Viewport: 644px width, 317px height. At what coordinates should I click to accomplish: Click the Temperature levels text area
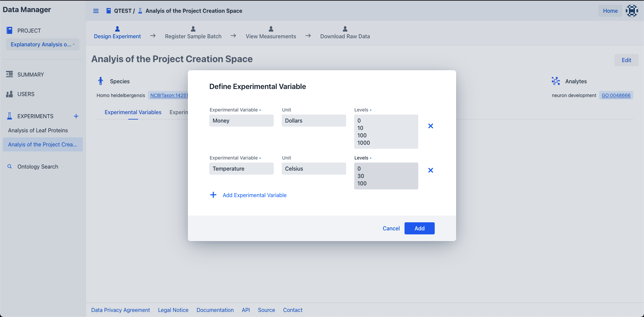pyautogui.click(x=386, y=176)
